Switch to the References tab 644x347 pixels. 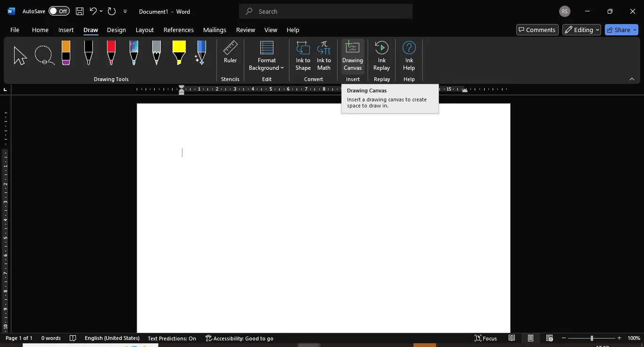178,30
